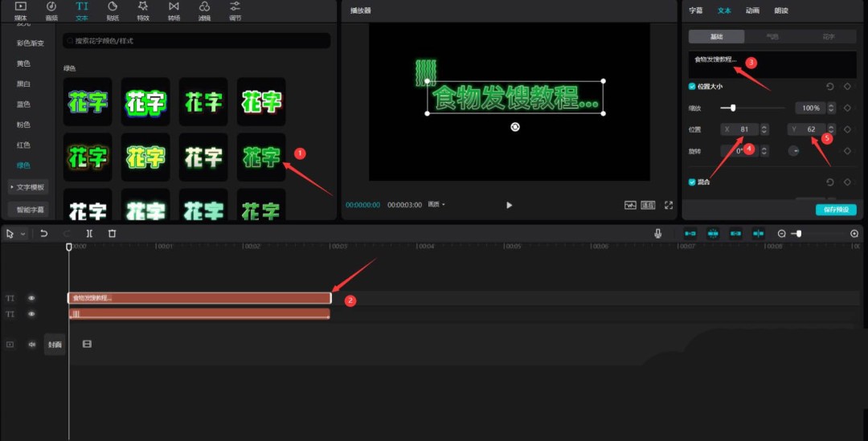The height and width of the screenshot is (441, 868).
Task: Click the Y position stepper arrows
Action: (x=831, y=129)
